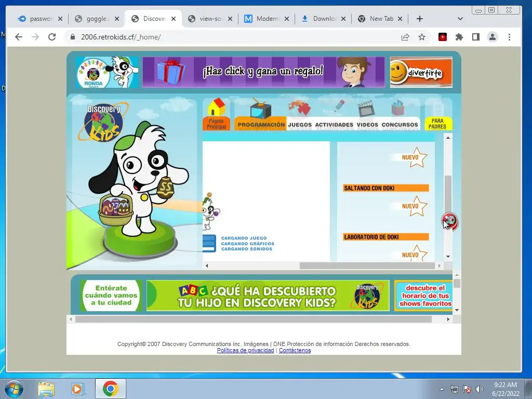Image resolution: width=532 pixels, height=399 pixels.
Task: Open Página Principal house icon
Action: 217,114
